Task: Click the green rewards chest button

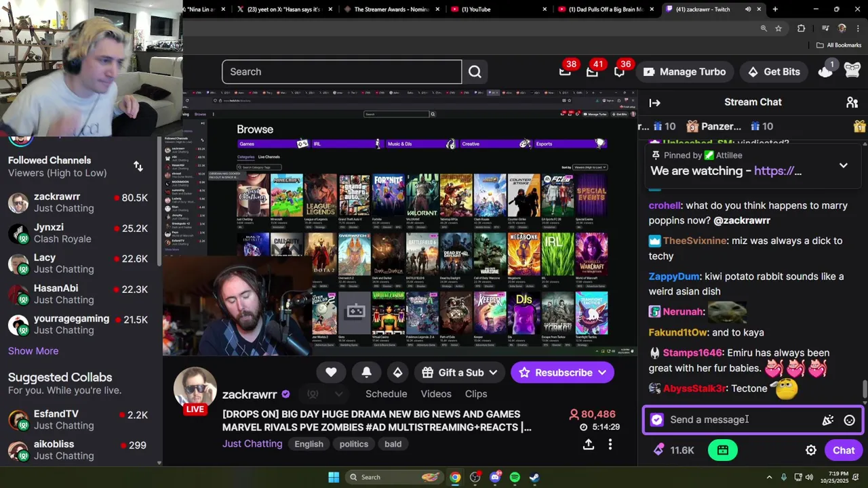Action: tap(723, 450)
